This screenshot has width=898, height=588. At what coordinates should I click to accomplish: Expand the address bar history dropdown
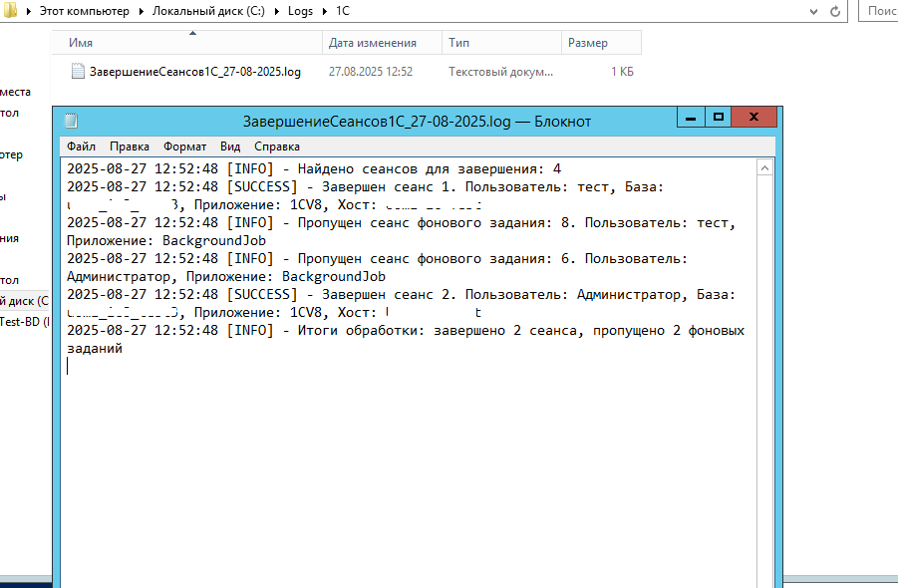814,11
